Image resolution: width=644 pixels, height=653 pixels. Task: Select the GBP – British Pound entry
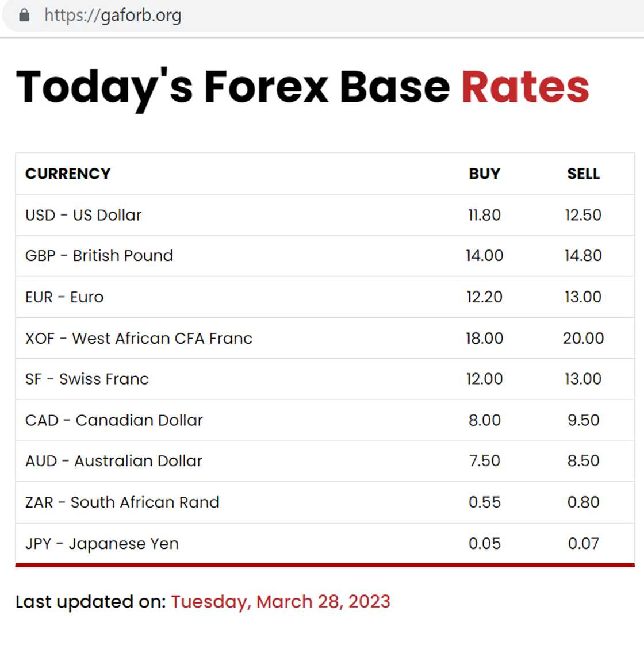(99, 256)
